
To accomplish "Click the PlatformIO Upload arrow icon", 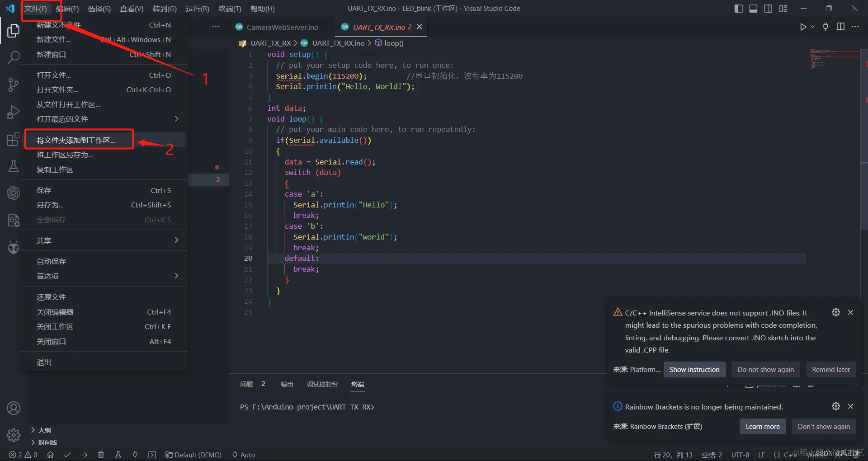I will [x=84, y=455].
